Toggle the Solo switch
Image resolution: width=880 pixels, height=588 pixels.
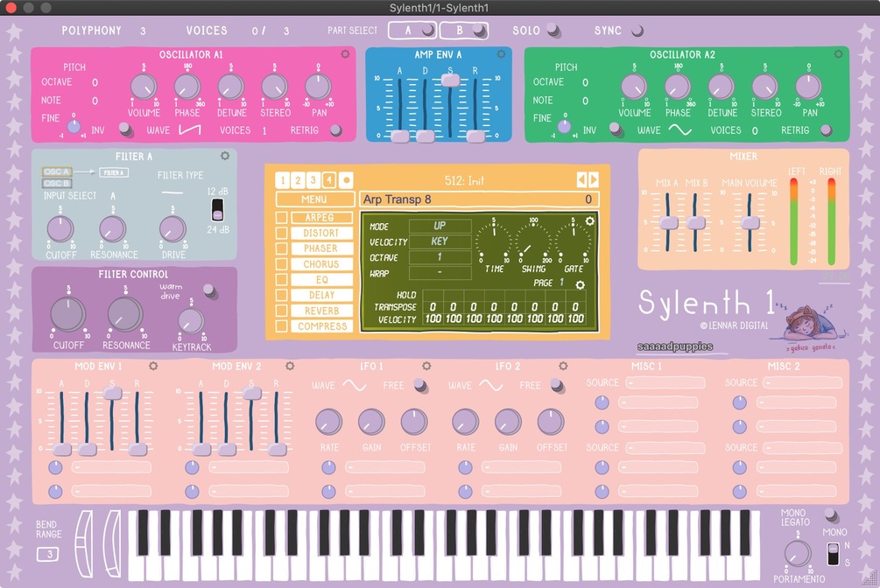(553, 30)
